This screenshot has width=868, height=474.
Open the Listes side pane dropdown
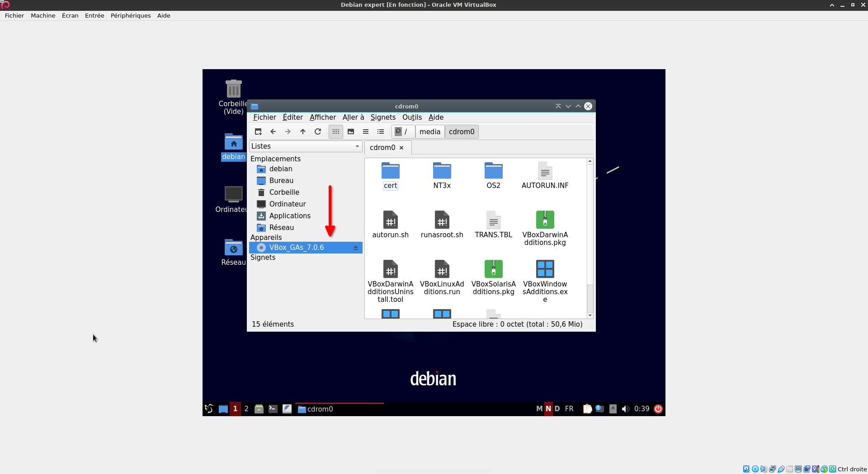point(306,146)
